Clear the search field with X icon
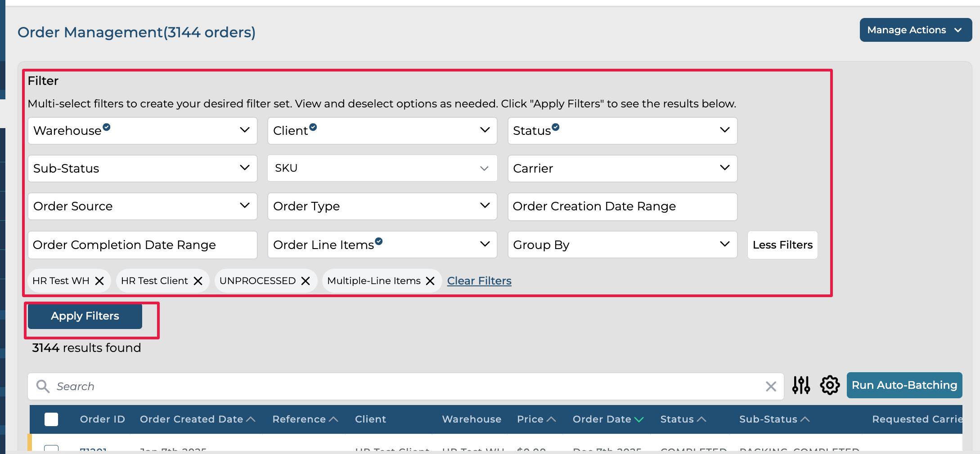 (771, 386)
